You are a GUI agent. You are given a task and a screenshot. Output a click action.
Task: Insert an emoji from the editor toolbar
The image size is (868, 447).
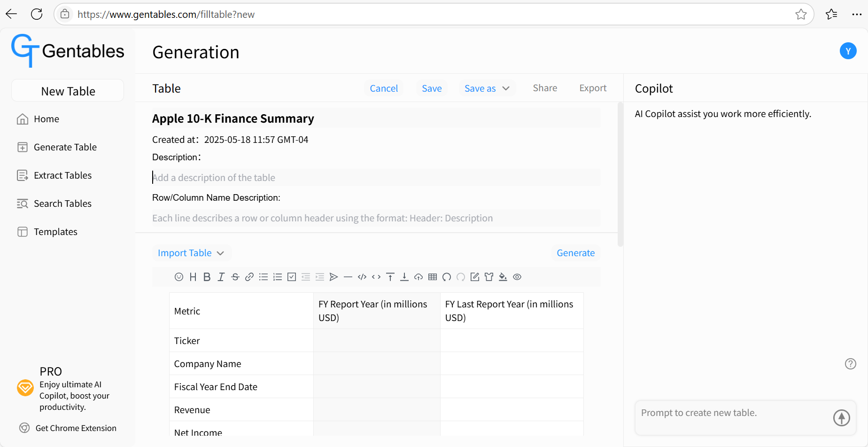point(178,277)
